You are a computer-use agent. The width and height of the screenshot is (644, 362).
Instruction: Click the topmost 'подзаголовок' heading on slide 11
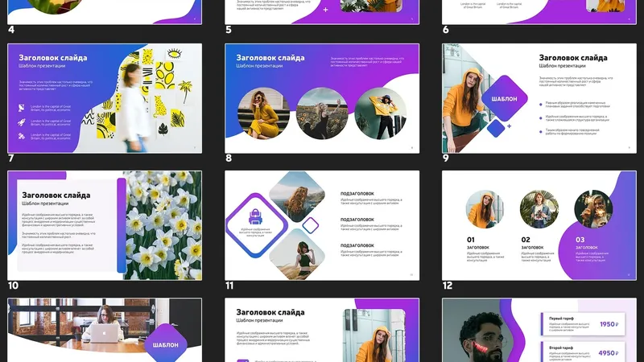tap(357, 194)
